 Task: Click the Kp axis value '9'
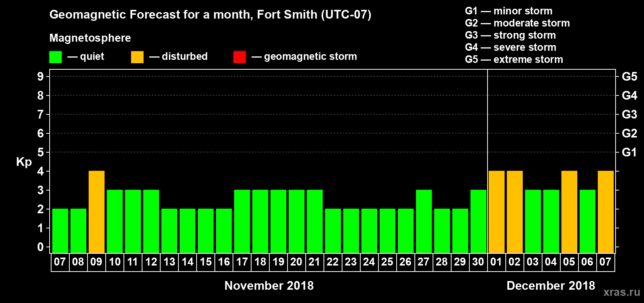[x=41, y=77]
